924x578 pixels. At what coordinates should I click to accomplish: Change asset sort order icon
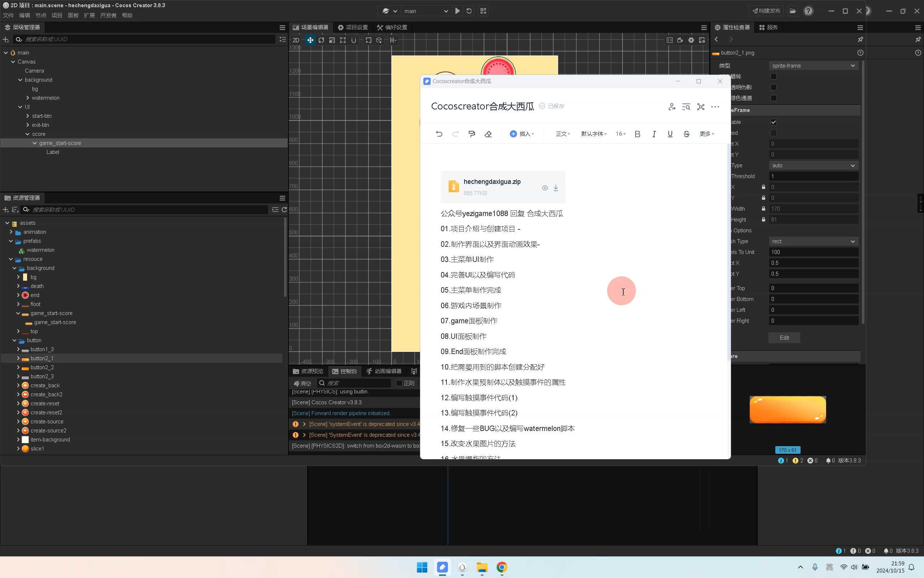pos(15,210)
